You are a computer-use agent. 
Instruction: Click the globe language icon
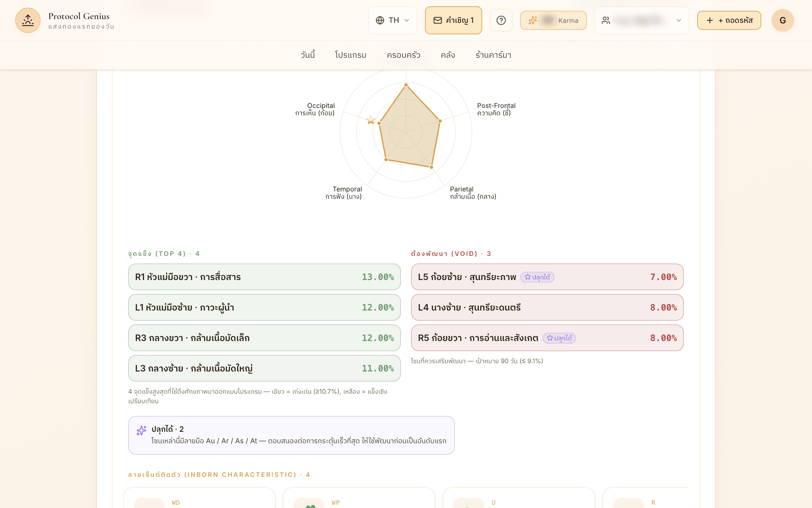(380, 21)
